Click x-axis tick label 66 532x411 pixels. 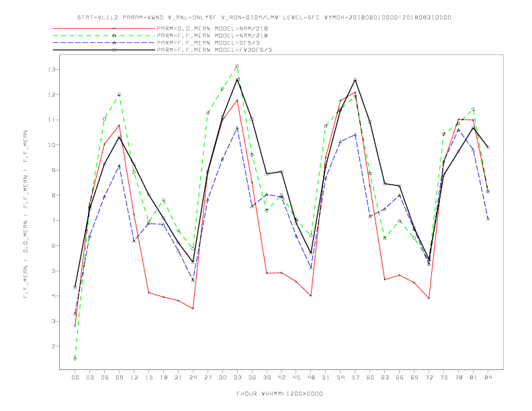point(400,377)
